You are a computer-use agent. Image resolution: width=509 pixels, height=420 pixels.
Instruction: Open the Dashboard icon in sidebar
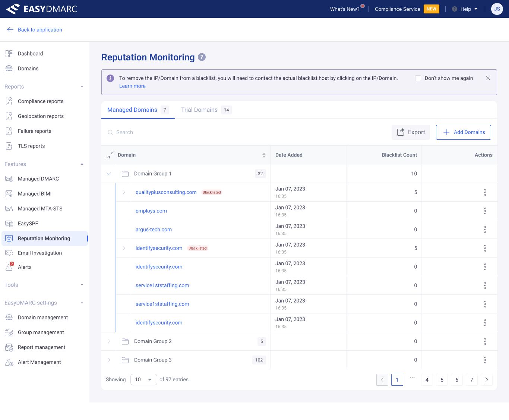click(x=9, y=54)
